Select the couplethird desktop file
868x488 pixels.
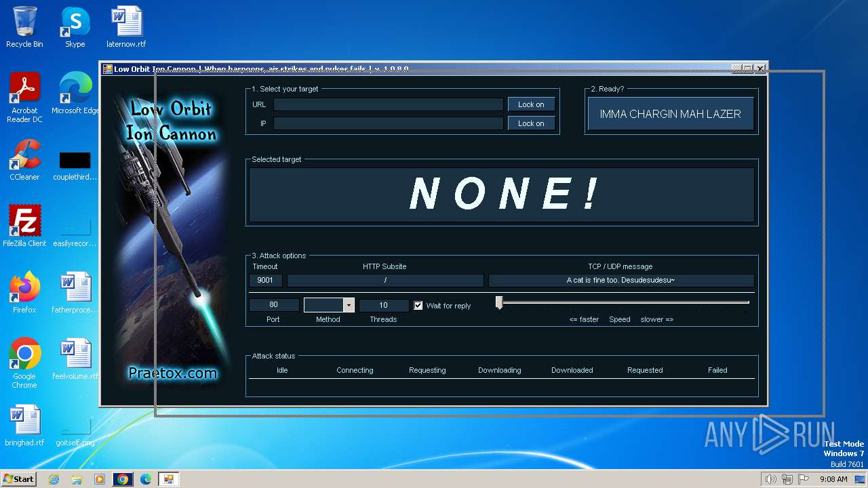[x=75, y=166]
